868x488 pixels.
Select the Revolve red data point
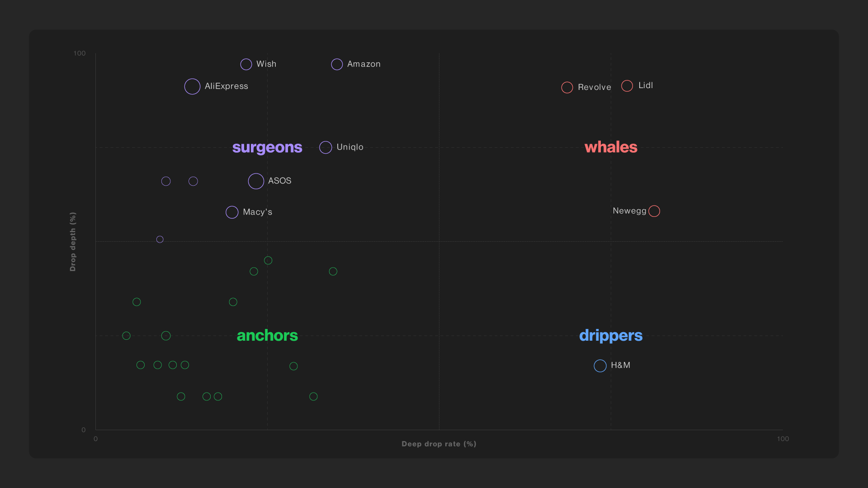(x=567, y=87)
